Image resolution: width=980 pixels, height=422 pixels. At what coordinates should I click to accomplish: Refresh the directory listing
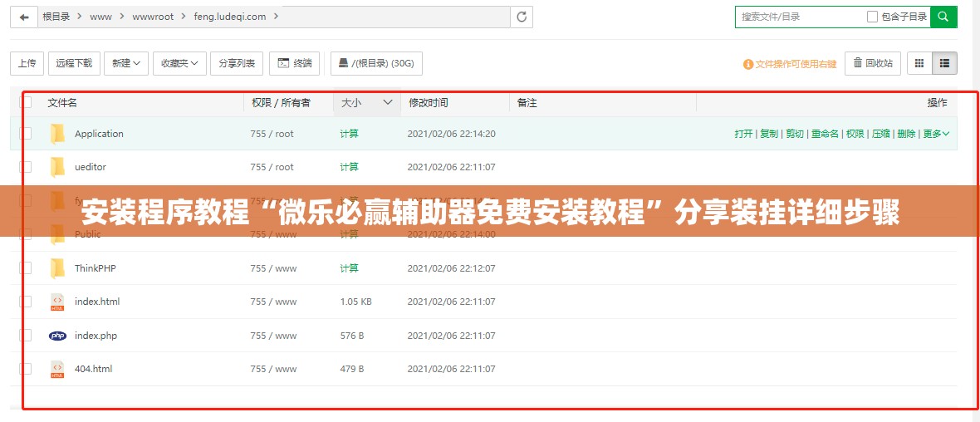(522, 17)
